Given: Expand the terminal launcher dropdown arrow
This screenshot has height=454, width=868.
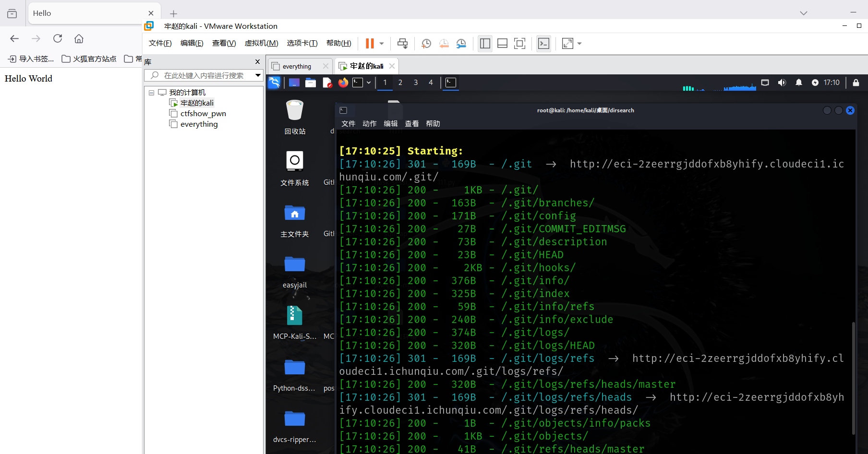Looking at the screenshot, I should (369, 83).
